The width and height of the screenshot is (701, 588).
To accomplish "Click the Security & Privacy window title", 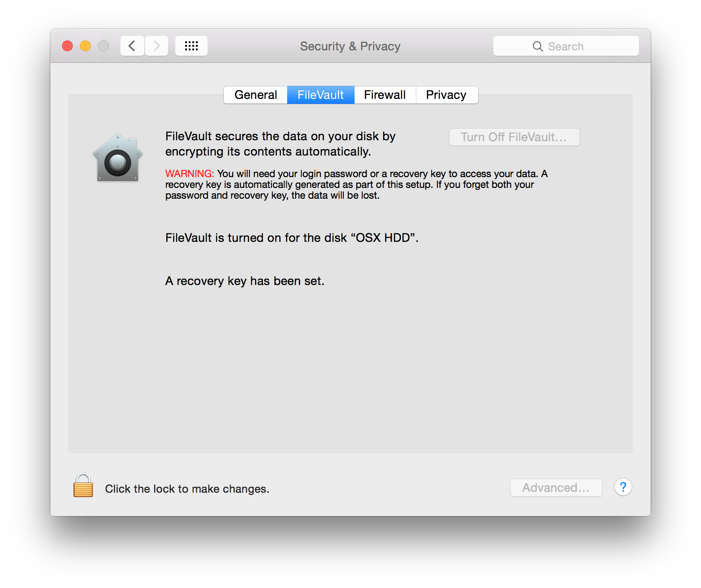I will click(350, 46).
